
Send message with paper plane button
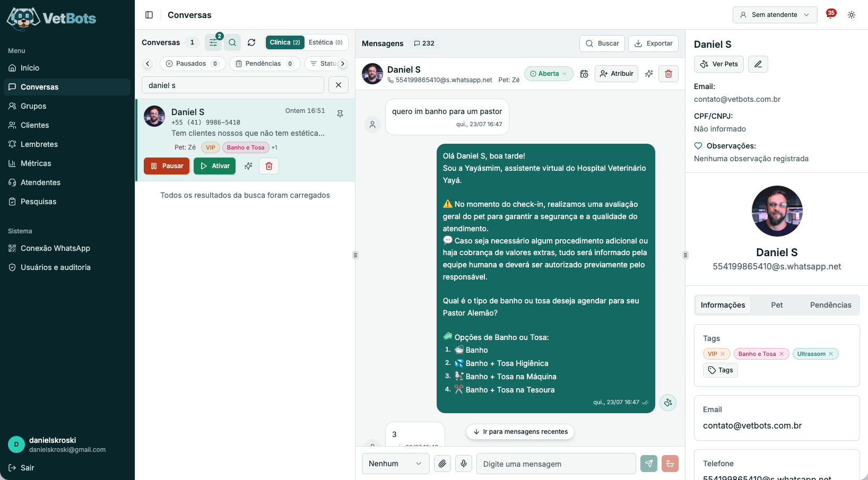click(x=649, y=464)
